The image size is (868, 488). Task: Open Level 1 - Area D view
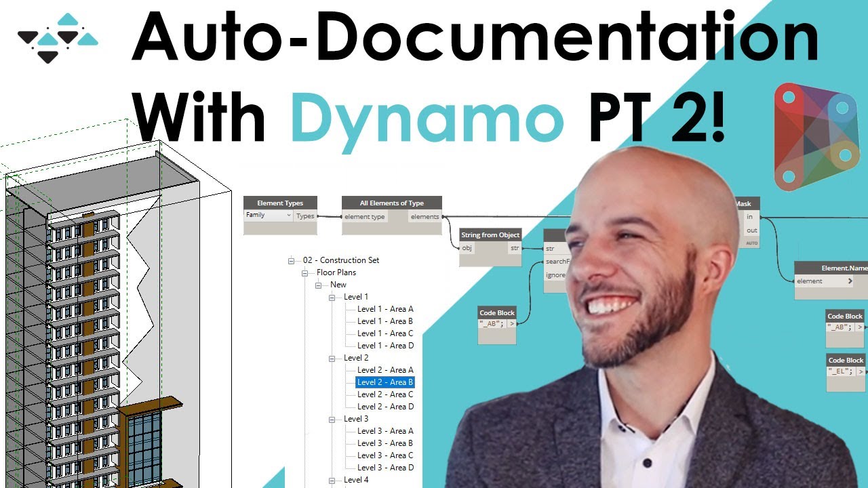point(385,346)
